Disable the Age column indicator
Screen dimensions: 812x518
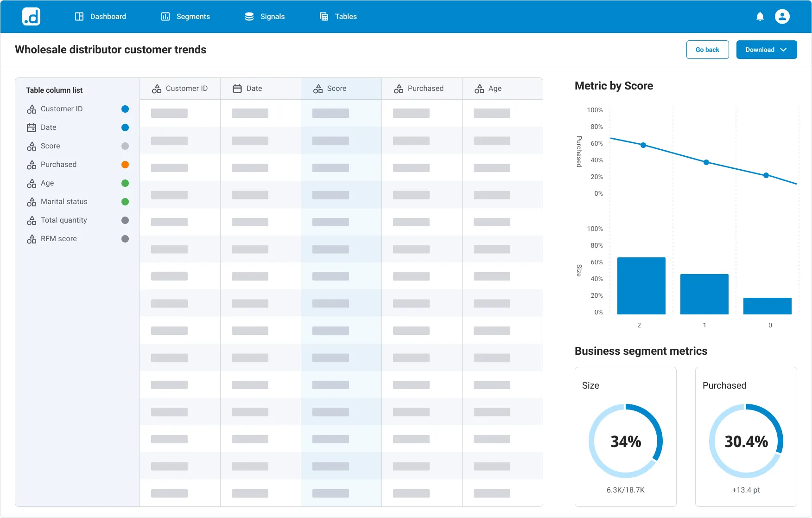(125, 183)
